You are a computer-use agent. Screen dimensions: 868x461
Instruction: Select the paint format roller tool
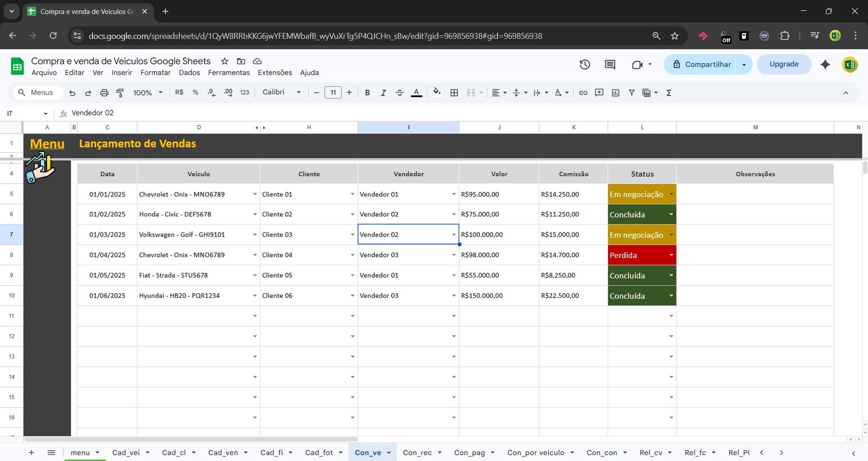coord(120,93)
